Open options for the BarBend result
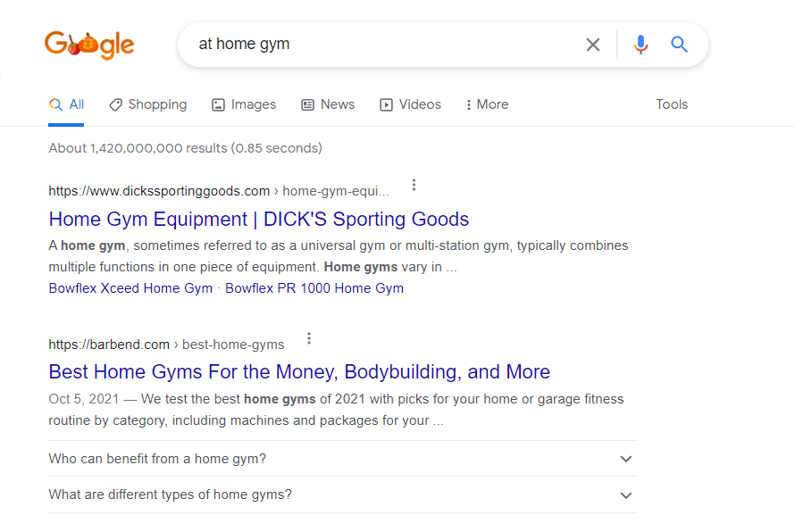 [x=308, y=338]
